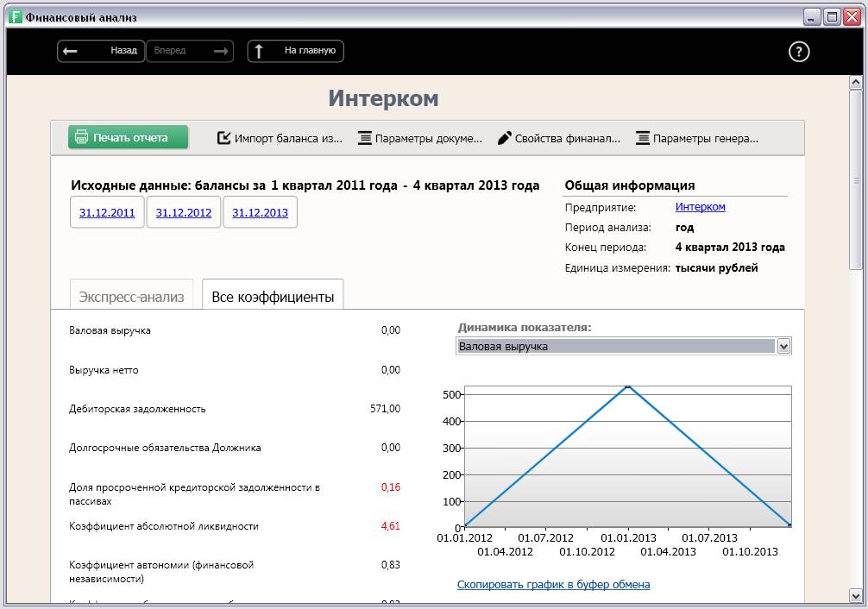Go to home via На главную button

296,51
